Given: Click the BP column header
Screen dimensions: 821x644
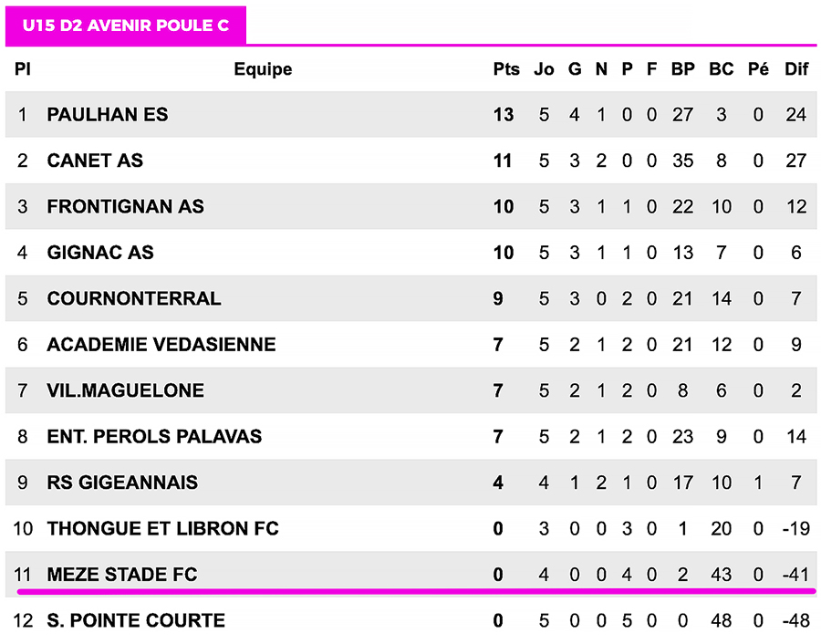Looking at the screenshot, I should (682, 69).
